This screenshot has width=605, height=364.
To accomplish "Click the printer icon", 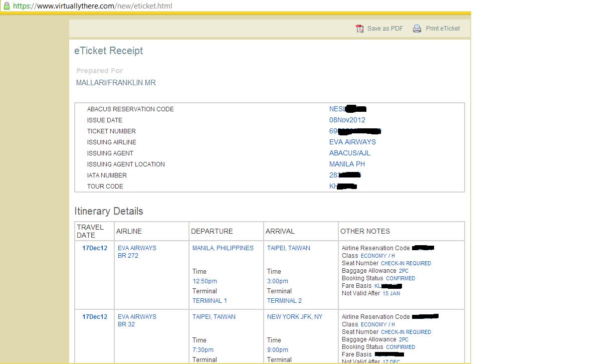I will tap(417, 29).
